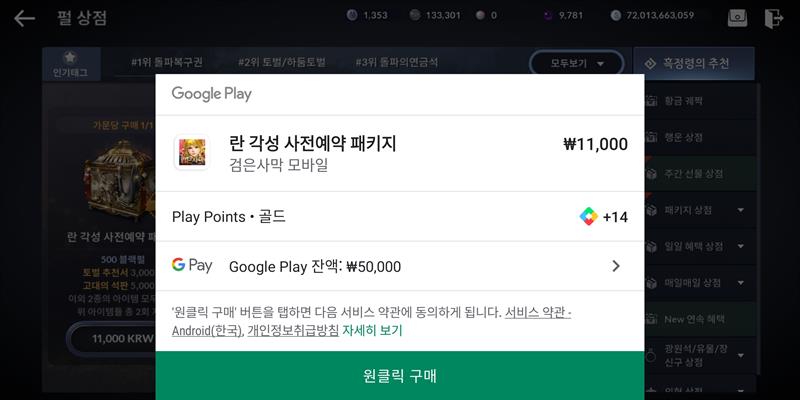Expand the 패키지 상점 menu entry

coord(695,210)
